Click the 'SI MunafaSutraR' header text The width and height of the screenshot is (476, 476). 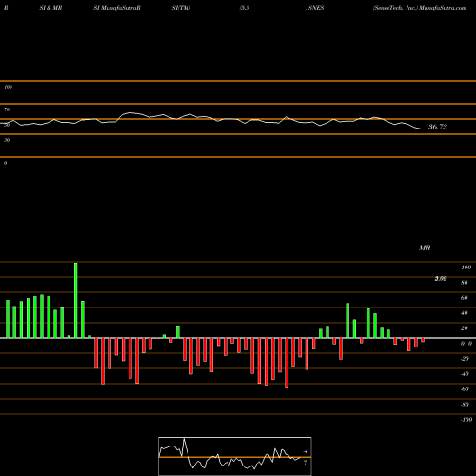click(117, 8)
